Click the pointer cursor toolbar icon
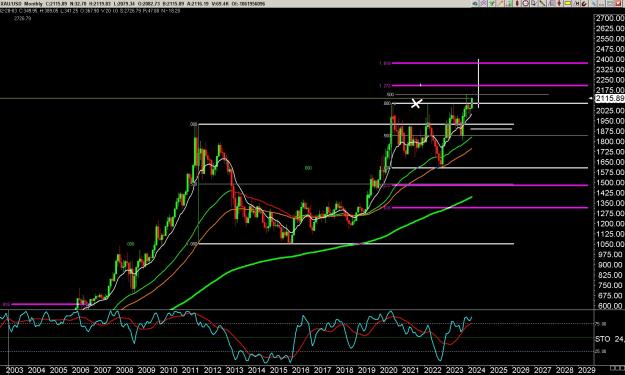The width and height of the screenshot is (625, 375). tap(534, 3)
